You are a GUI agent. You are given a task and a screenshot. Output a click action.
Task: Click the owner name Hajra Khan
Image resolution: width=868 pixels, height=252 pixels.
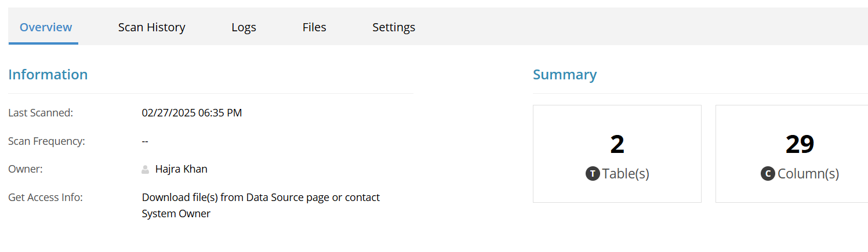pos(181,169)
